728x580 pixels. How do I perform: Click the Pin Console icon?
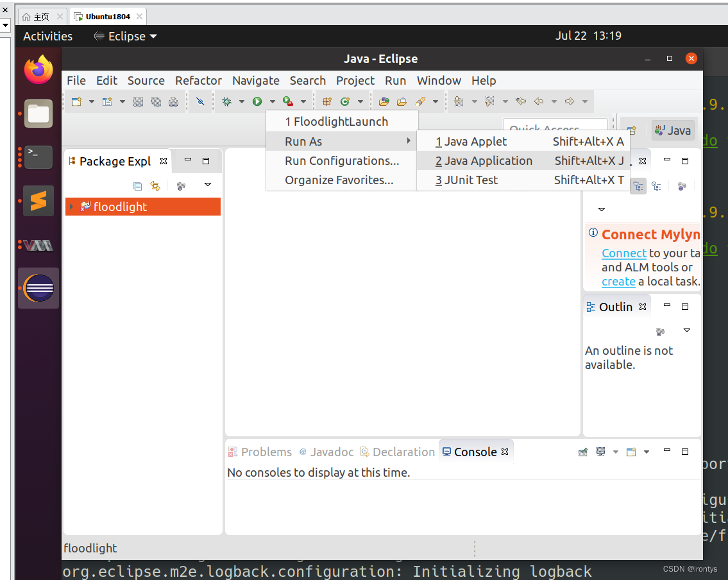(x=582, y=452)
